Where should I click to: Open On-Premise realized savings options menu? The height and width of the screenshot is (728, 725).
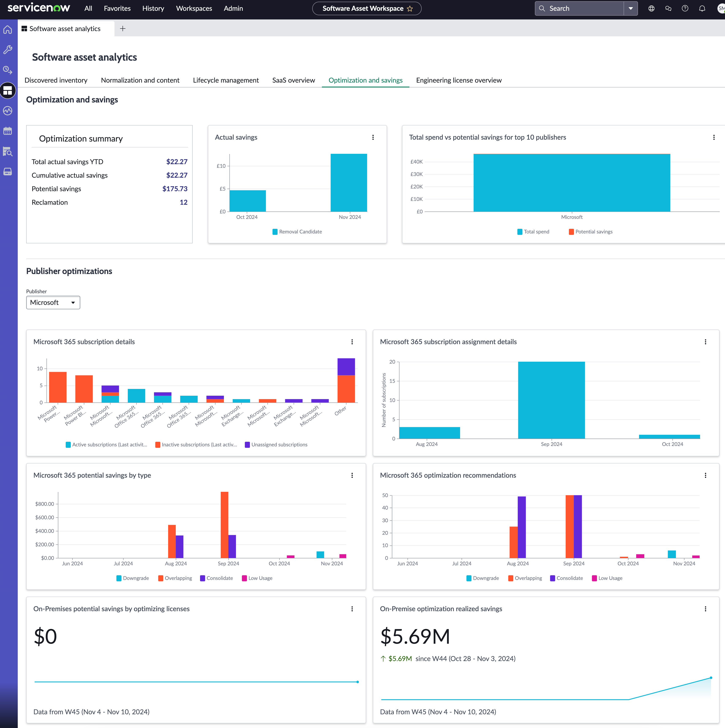click(706, 609)
